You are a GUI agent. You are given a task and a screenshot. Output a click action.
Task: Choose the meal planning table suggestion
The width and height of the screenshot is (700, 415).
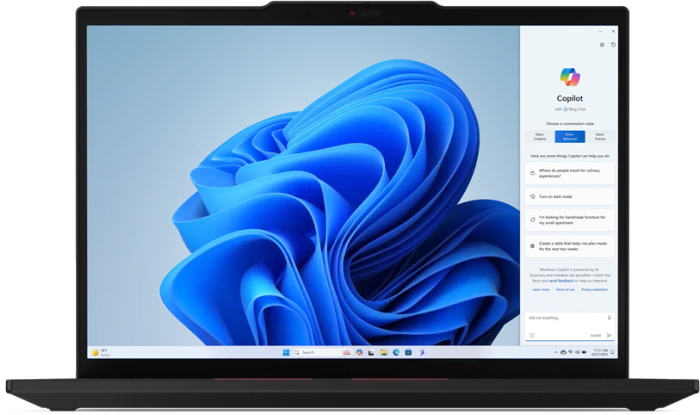(570, 246)
